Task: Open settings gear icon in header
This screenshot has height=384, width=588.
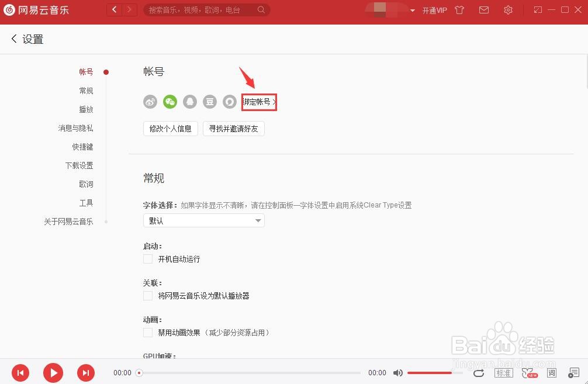Action: coord(508,10)
